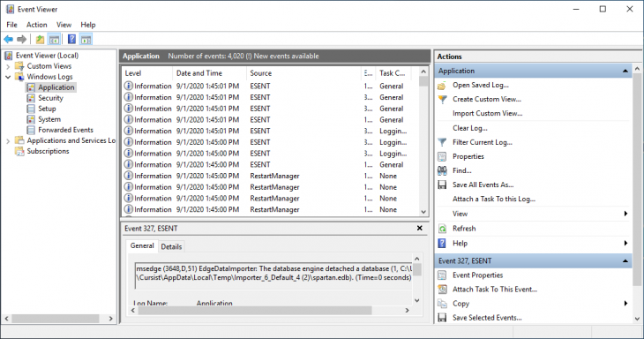This screenshot has height=339, width=644.
Task: Click the Actions pane scroll down arrow
Action: click(x=637, y=319)
